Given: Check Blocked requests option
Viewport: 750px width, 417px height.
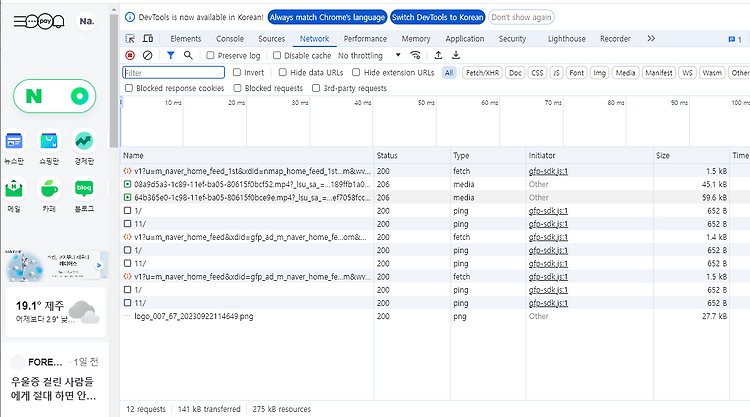Looking at the screenshot, I should [x=237, y=88].
